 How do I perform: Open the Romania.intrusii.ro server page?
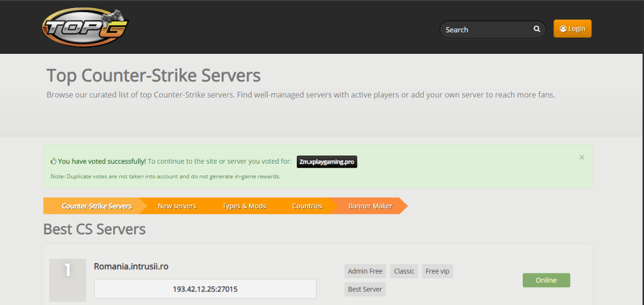point(131,266)
